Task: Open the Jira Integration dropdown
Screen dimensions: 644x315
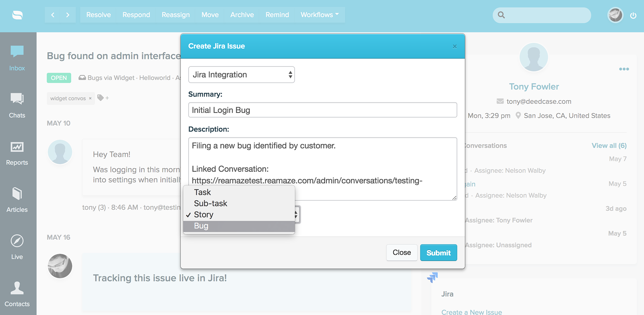Action: coord(241,75)
